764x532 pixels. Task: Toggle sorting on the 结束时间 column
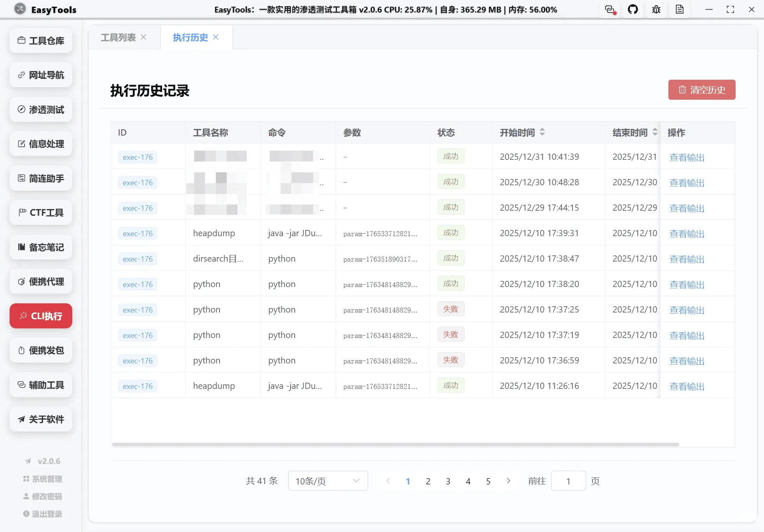[655, 132]
